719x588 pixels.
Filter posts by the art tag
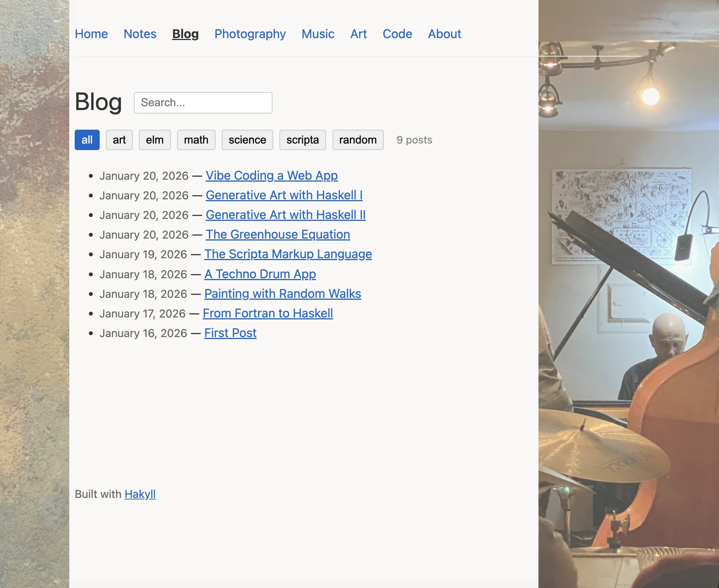pyautogui.click(x=119, y=140)
